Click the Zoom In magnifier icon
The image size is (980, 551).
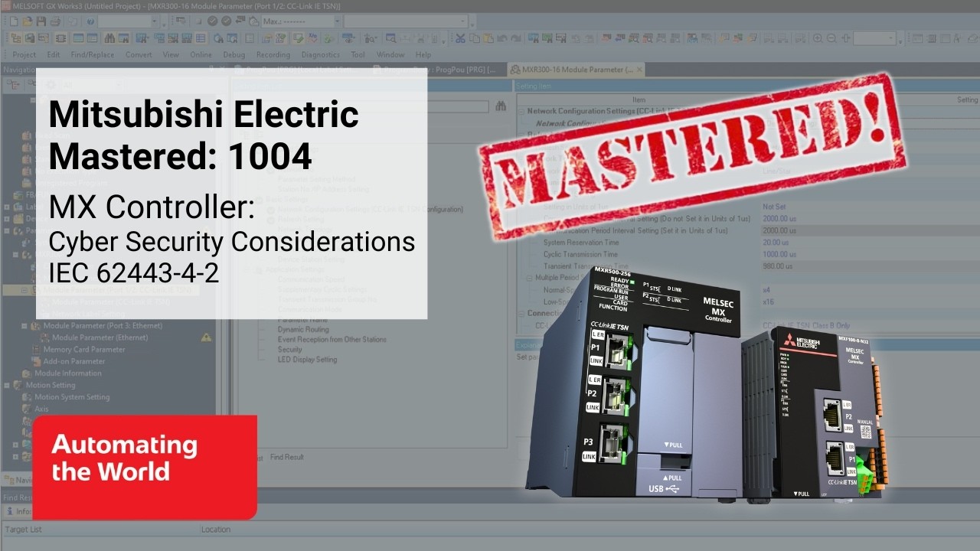(x=818, y=38)
